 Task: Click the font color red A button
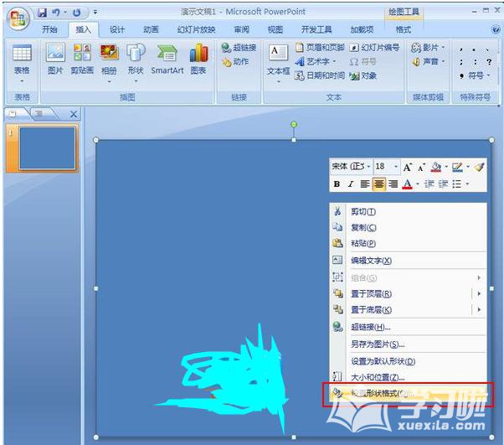coord(407,184)
